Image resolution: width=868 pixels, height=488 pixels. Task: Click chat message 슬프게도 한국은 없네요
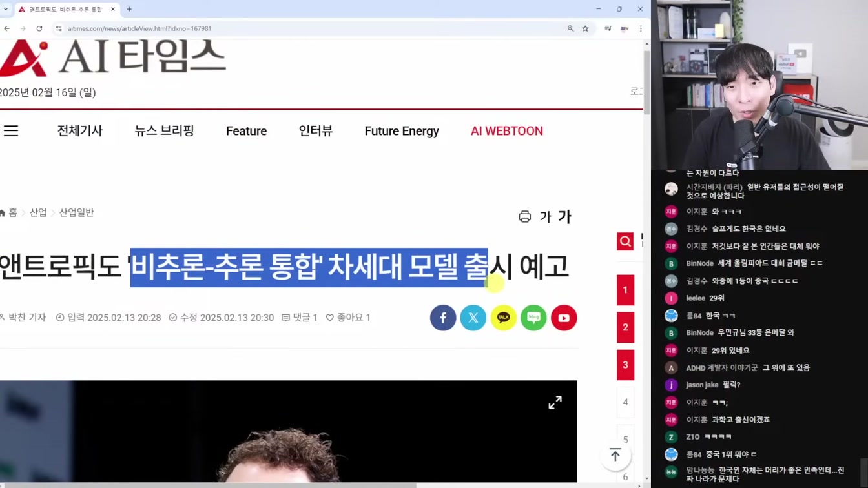(749, 229)
